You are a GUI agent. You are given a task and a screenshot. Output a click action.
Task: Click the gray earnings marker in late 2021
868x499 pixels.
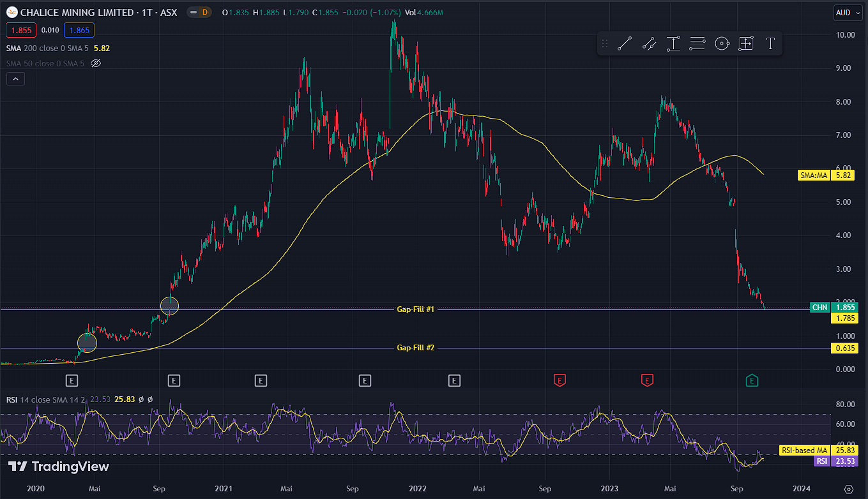(365, 381)
